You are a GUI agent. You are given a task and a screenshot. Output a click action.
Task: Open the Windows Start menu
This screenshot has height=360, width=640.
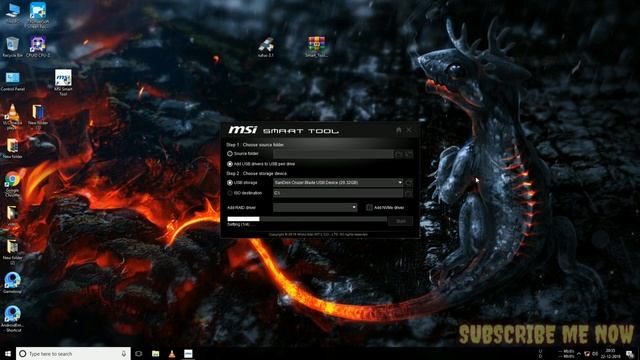tap(8, 353)
